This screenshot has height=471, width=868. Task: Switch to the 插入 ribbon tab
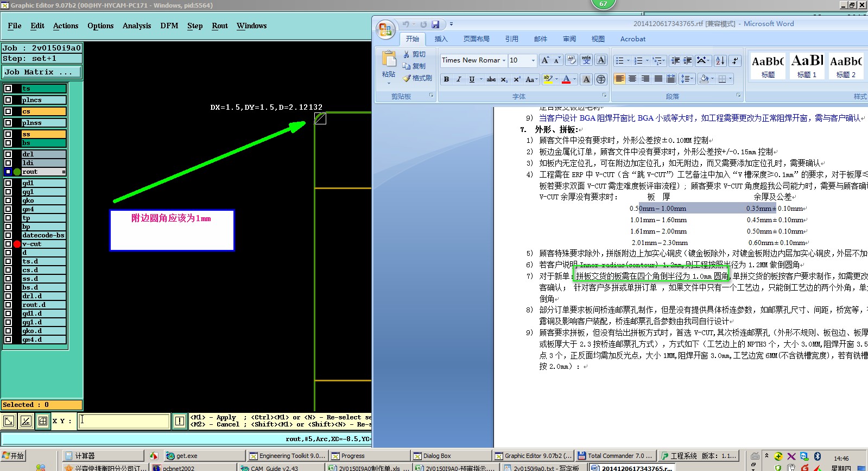441,39
